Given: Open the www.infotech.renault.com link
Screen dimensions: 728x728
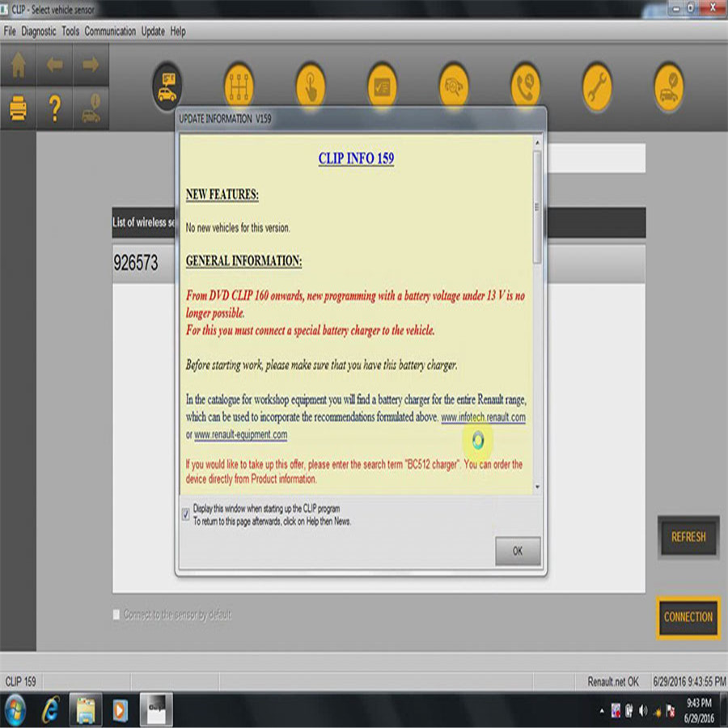Looking at the screenshot, I should (484, 417).
